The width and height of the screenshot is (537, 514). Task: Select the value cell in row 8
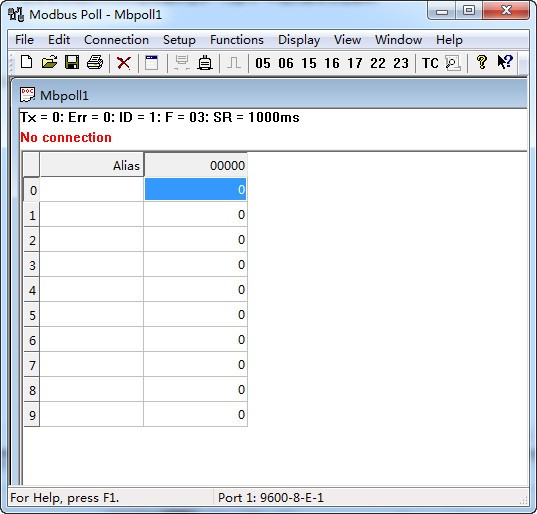[x=195, y=389]
